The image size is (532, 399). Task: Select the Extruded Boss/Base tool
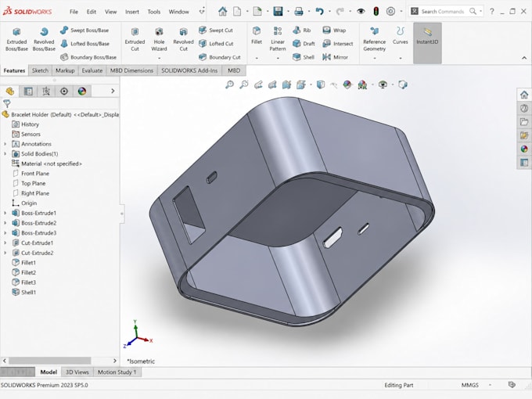[x=16, y=39]
